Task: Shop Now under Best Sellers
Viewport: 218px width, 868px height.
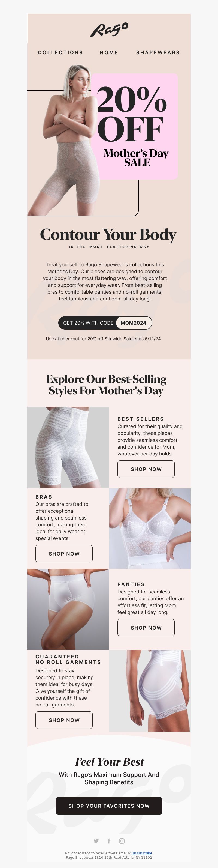Action: (146, 469)
